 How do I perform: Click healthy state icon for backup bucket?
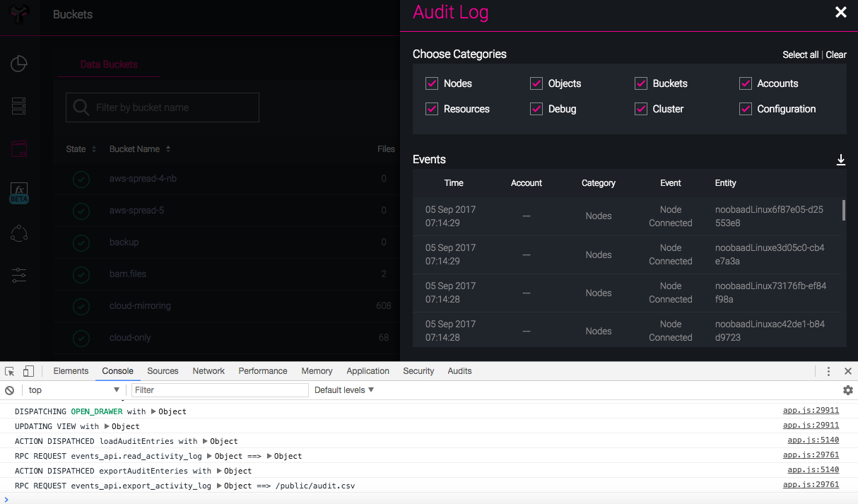coord(81,242)
